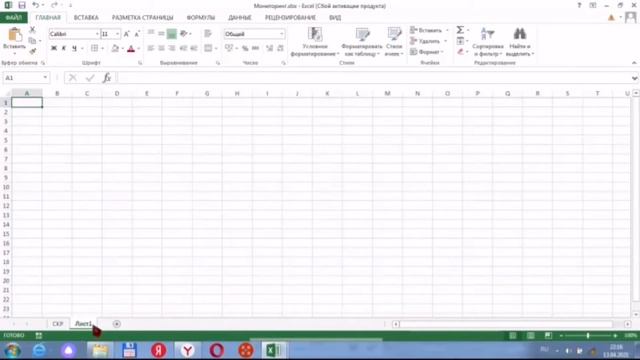Toggle Underline (Ч) formatting
The width and height of the screenshot is (640, 360).
(x=74, y=48)
